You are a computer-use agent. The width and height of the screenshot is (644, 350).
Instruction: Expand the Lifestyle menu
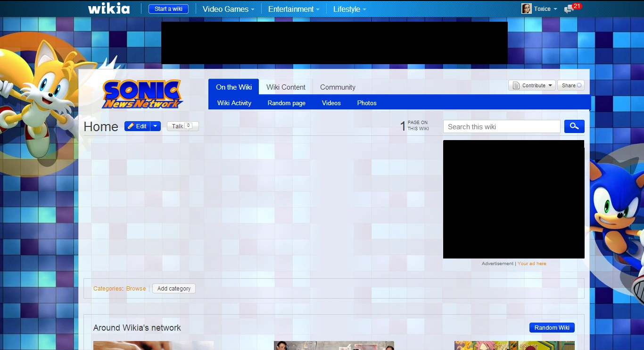pos(349,9)
